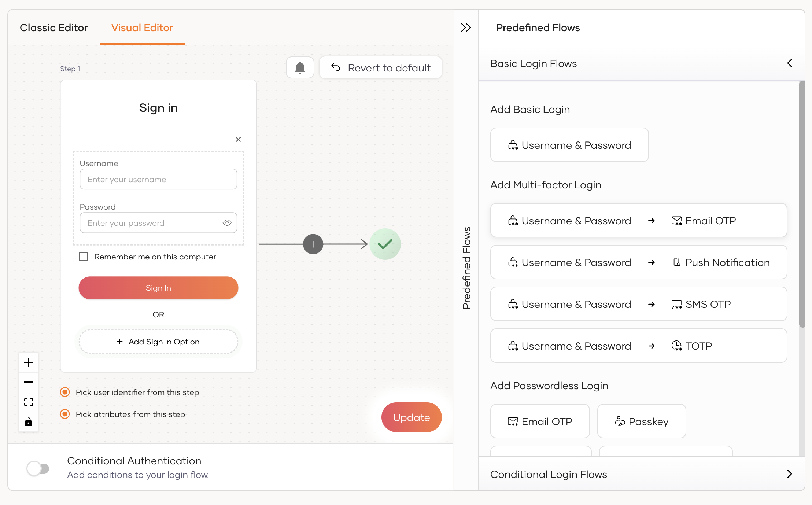812x505 pixels.
Task: Click the vertical Predefined Flows label
Action: click(x=466, y=268)
